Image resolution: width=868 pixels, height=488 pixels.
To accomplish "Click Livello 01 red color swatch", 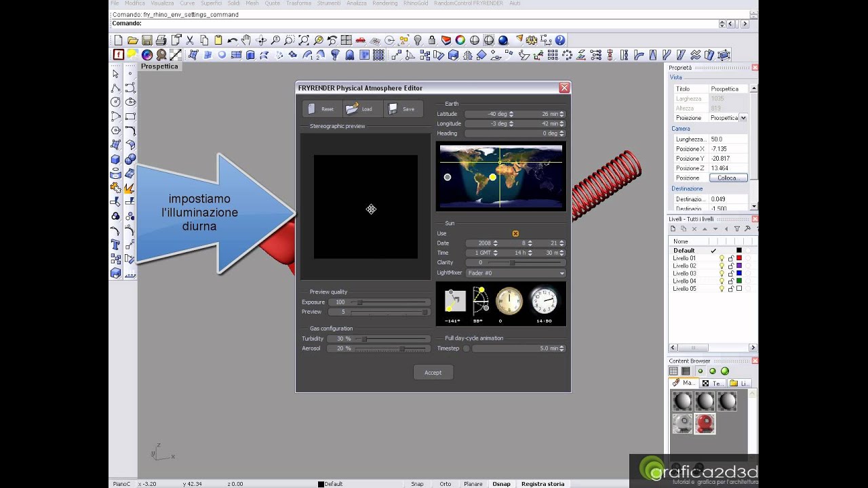I will coord(739,258).
